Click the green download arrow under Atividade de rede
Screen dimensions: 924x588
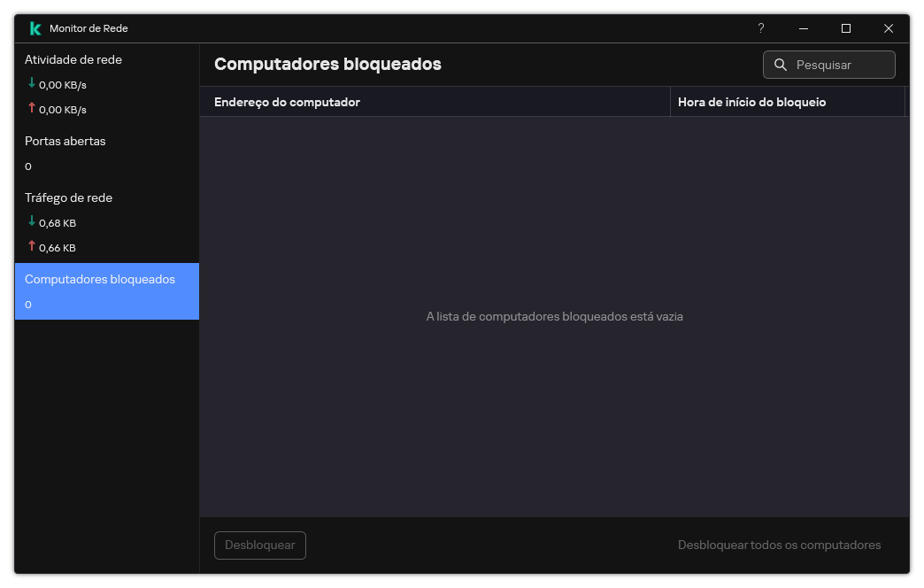pyautogui.click(x=31, y=83)
